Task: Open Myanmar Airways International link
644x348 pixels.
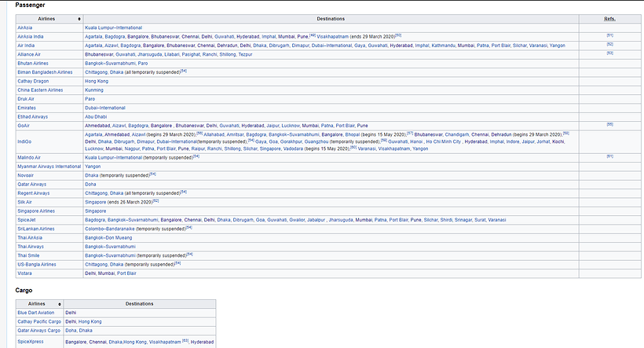Action: (x=49, y=167)
